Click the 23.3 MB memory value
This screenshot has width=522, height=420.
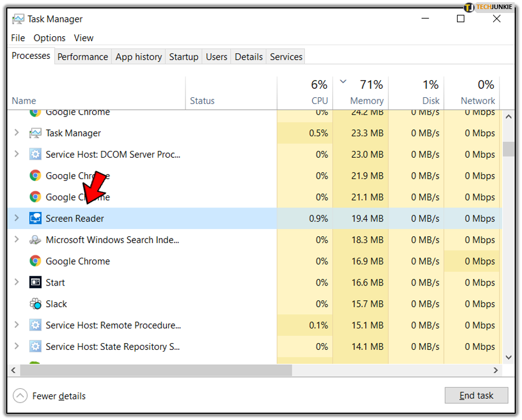click(x=367, y=133)
